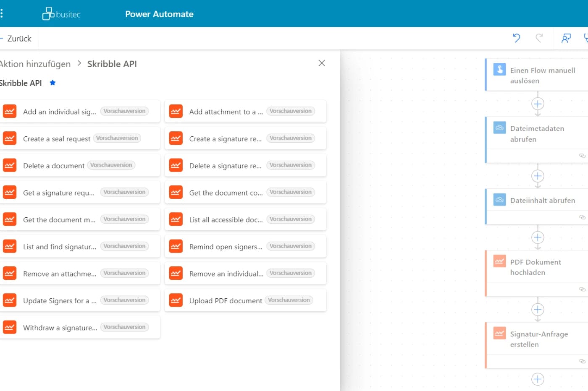Choose Create a seal request action
The width and height of the screenshot is (588, 391).
point(80,138)
